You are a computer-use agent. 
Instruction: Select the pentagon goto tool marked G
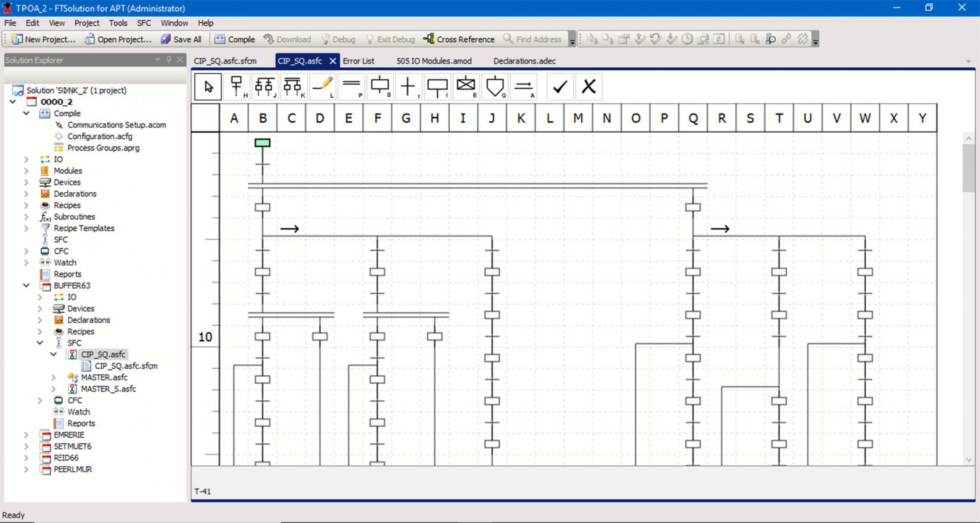[x=495, y=86]
